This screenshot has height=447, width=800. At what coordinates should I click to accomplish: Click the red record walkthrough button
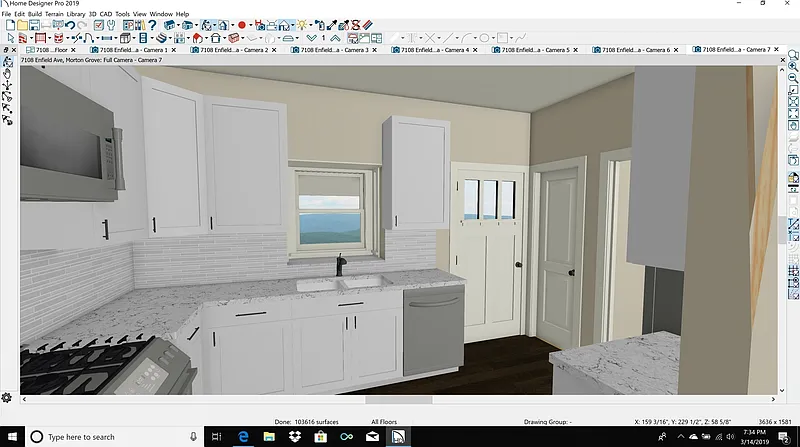click(242, 25)
